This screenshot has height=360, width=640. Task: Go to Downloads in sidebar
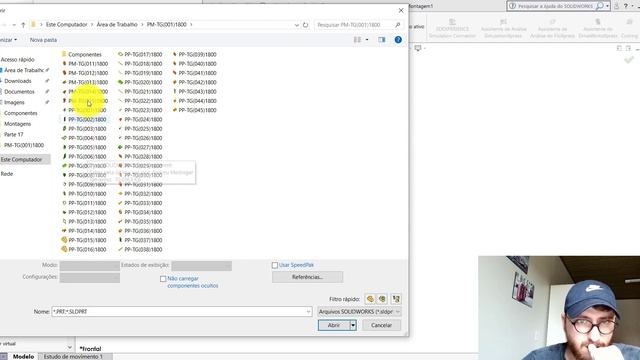pos(18,81)
